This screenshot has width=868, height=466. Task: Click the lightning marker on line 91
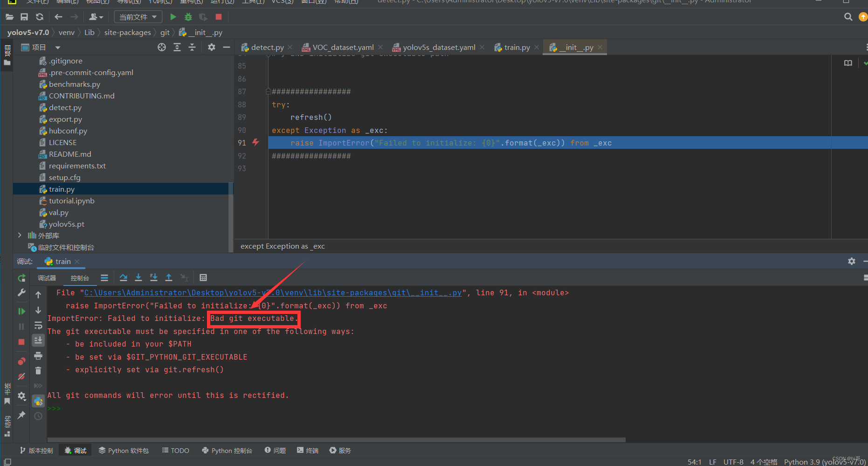click(255, 142)
